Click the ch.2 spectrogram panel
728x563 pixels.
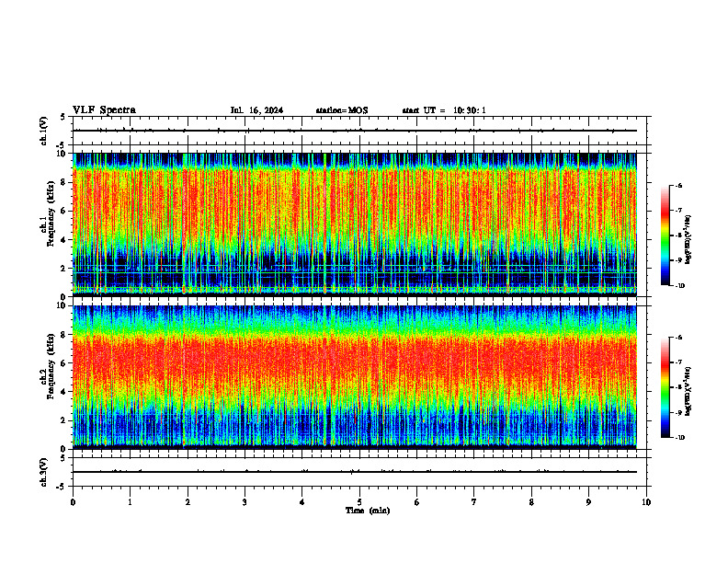coord(355,377)
